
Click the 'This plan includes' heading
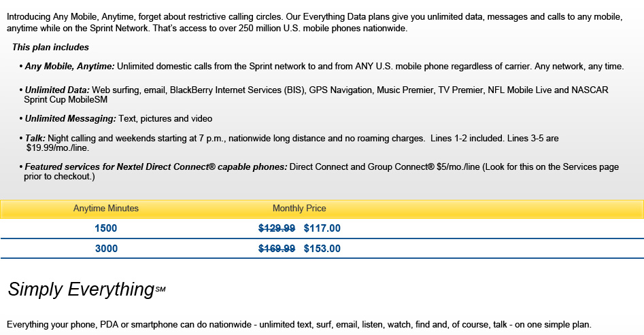50,47
